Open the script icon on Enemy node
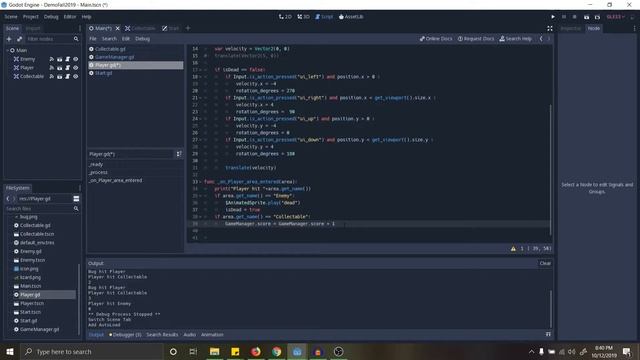Screen dimensions: 640x360 coord(67,59)
